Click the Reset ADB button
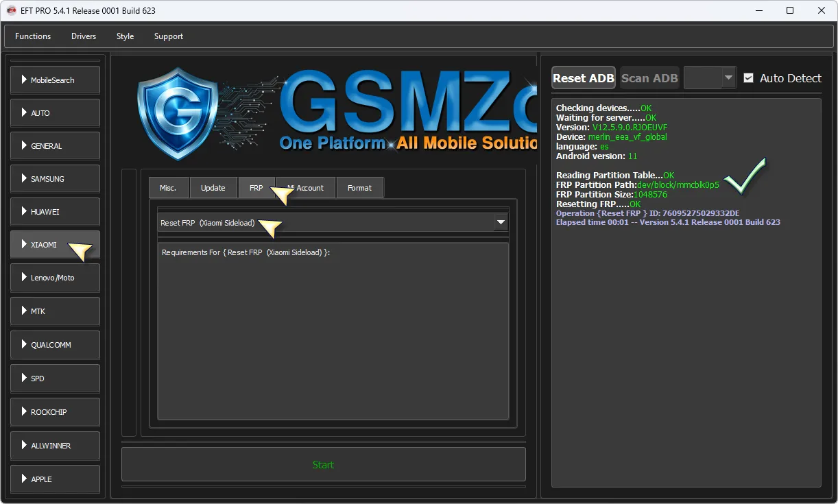Viewport: 838px width, 504px height. [x=584, y=78]
